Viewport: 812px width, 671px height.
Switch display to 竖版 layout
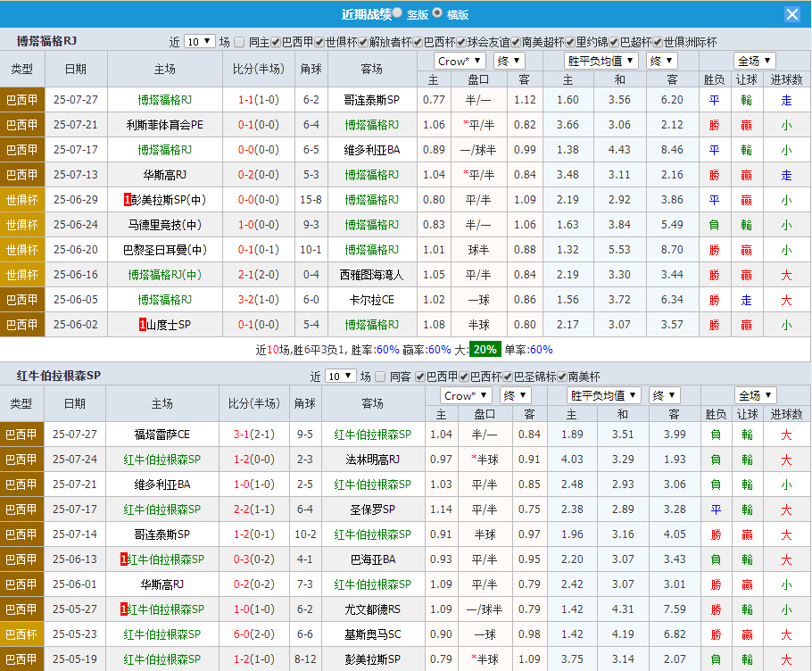pyautogui.click(x=396, y=12)
